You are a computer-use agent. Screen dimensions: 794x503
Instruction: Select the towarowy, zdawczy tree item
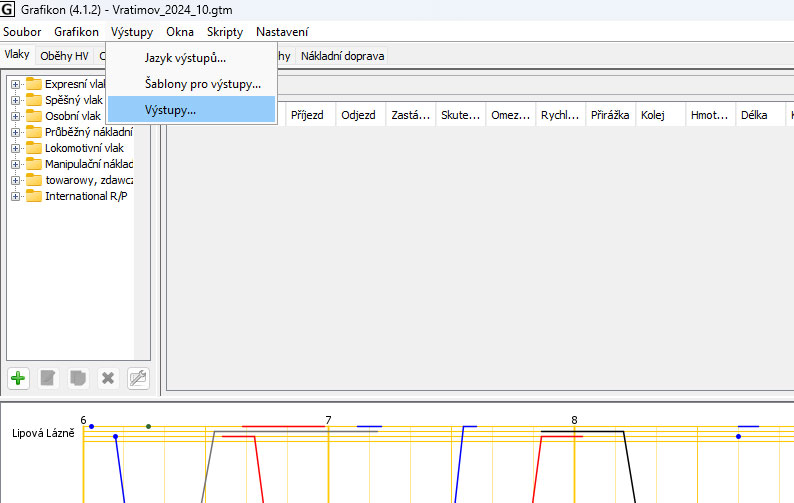click(x=89, y=180)
